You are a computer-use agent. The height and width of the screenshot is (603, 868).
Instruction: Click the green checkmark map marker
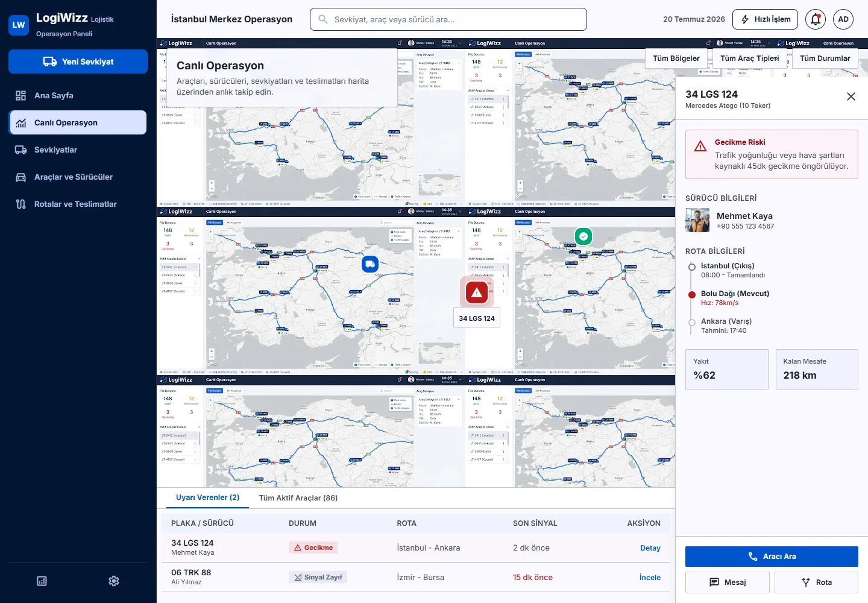click(583, 236)
